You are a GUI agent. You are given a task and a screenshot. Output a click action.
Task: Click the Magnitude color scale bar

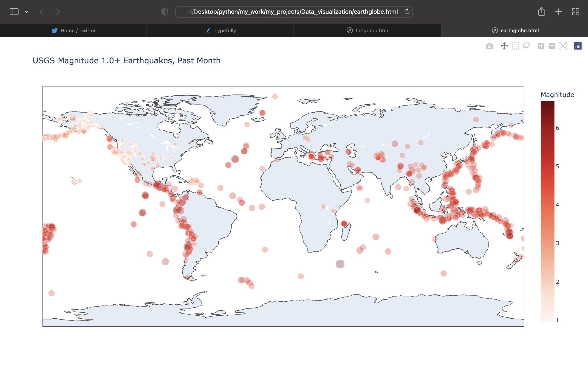pos(547,211)
